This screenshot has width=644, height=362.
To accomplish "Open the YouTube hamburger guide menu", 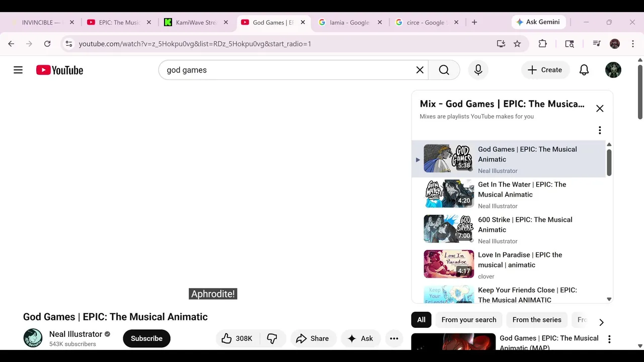I will [18, 70].
